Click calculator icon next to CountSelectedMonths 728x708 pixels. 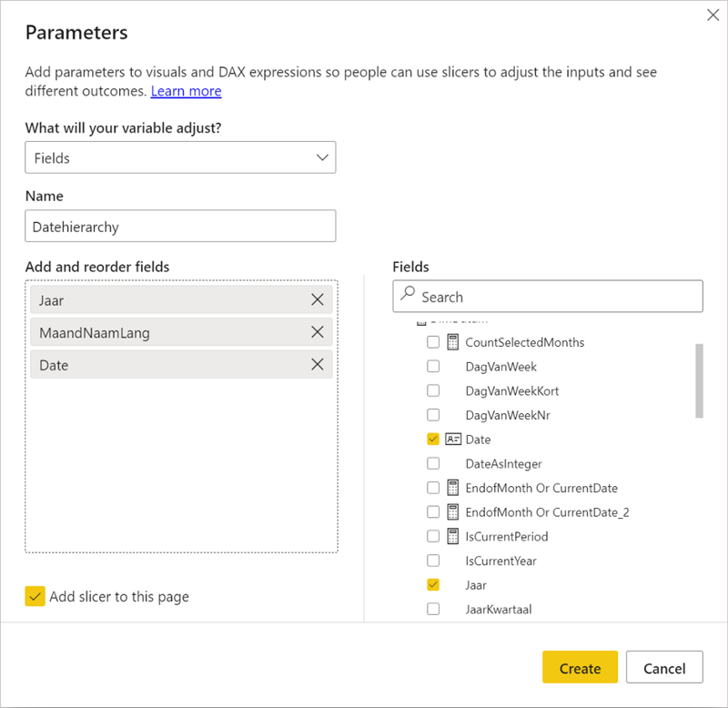point(453,342)
